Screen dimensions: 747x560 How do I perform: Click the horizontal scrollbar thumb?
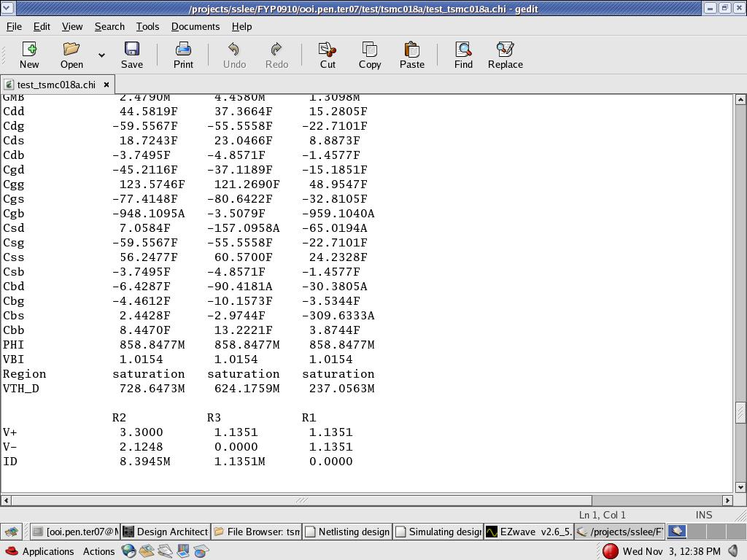pos(301,500)
